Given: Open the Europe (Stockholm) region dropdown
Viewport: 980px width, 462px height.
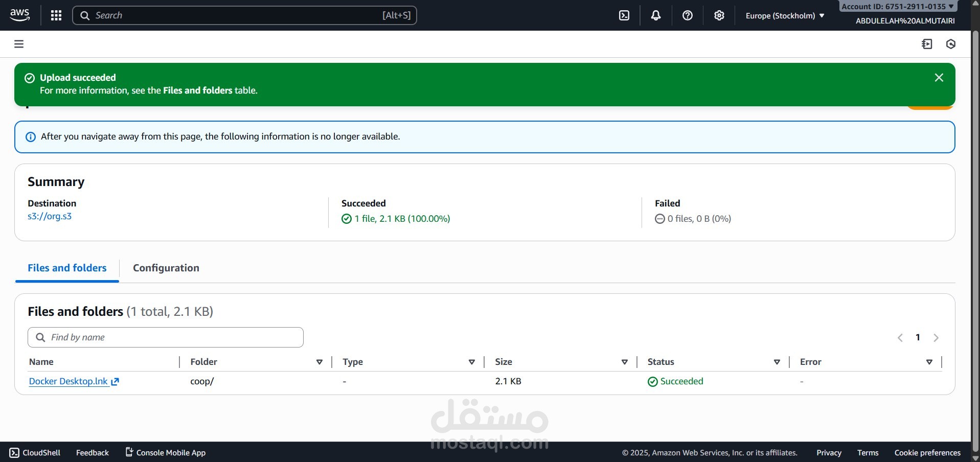Looking at the screenshot, I should point(785,15).
